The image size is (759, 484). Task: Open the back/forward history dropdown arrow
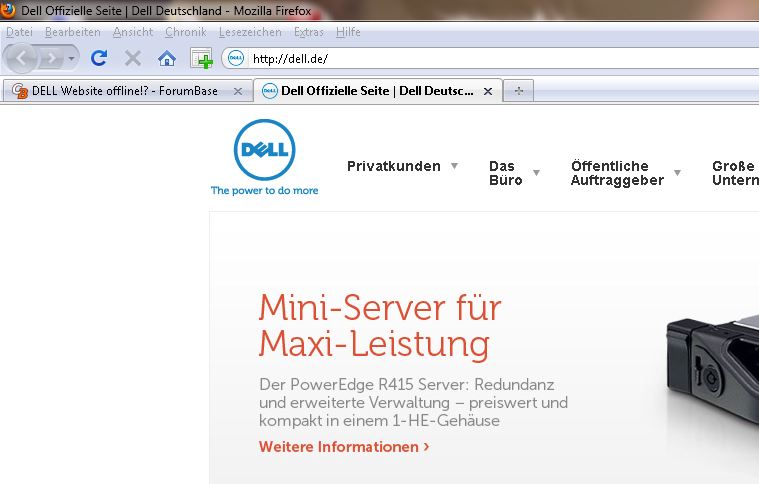(71, 59)
